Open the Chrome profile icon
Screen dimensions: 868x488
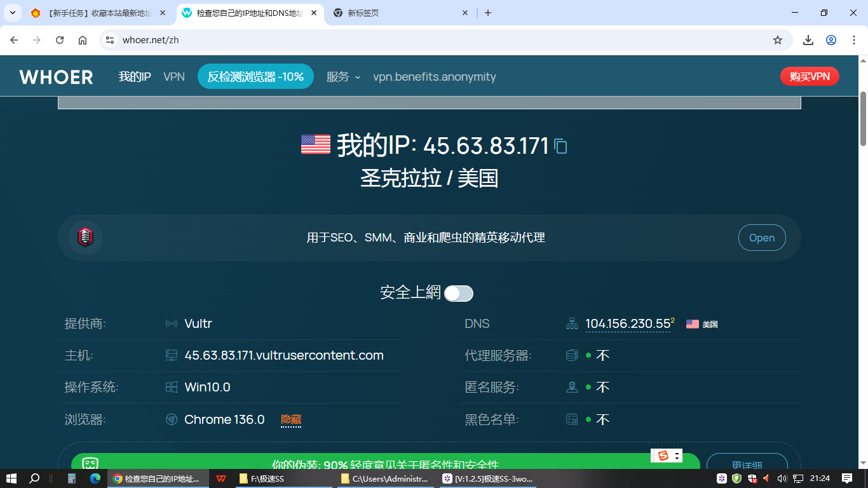(x=831, y=40)
